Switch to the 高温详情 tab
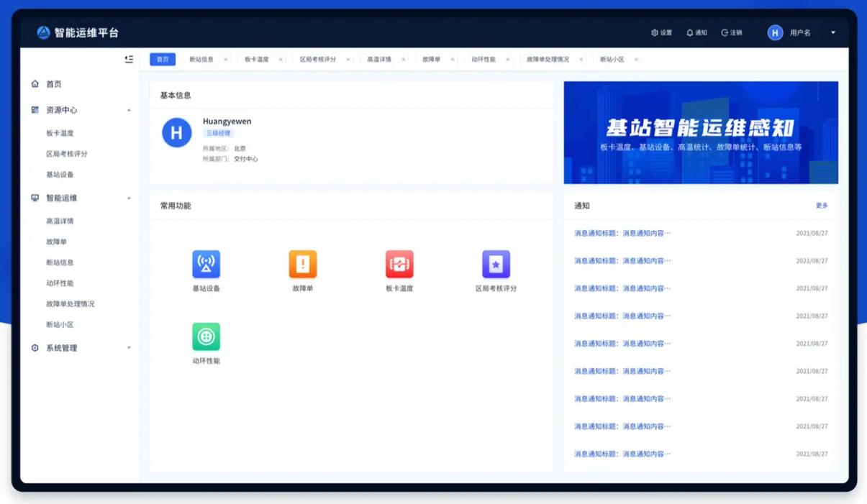Screen dimensions: 867x504 [x=379, y=60]
